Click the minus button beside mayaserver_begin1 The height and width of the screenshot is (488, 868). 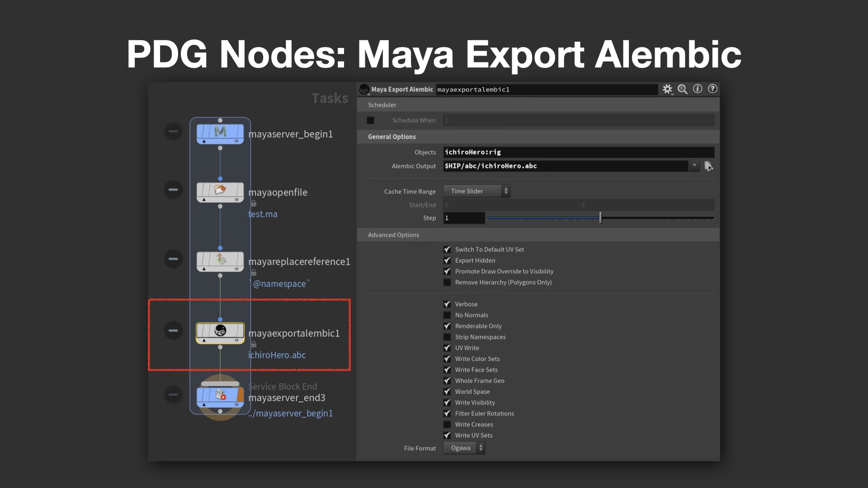coord(173,131)
